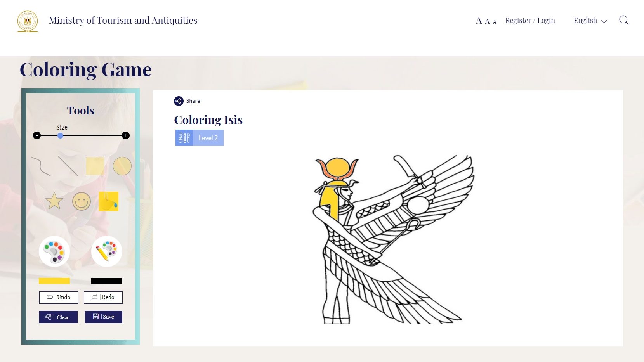
Task: Increase brush size with plus button
Action: tap(126, 135)
